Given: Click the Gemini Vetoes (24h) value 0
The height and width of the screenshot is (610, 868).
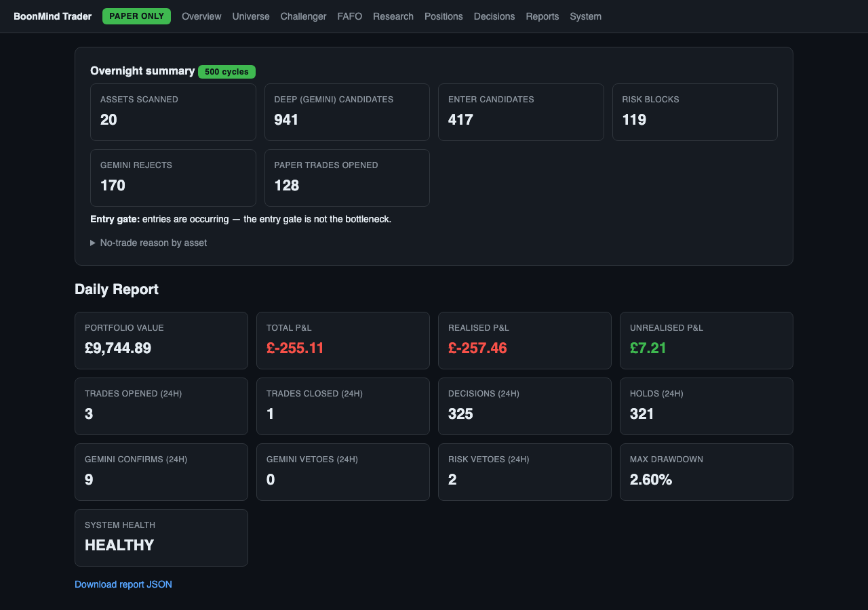Looking at the screenshot, I should click(x=271, y=480).
